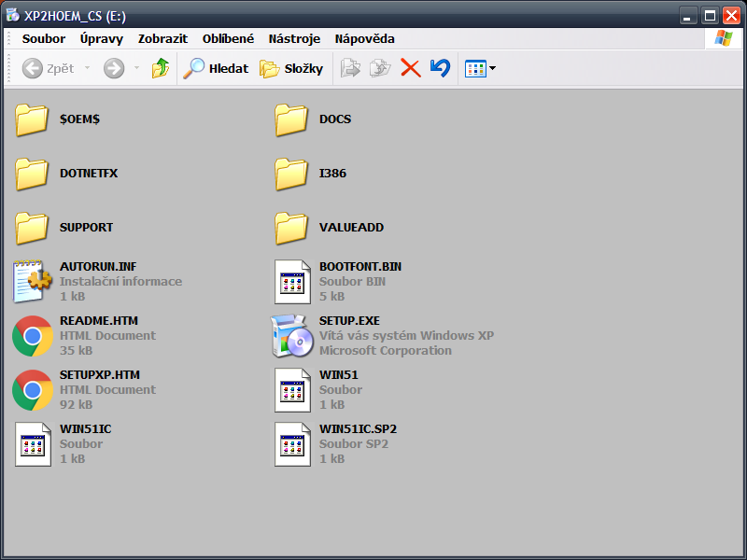Viewport: 747px width, 560px height.
Task: Click the 'Instalační informace' description text
Action: (x=120, y=282)
